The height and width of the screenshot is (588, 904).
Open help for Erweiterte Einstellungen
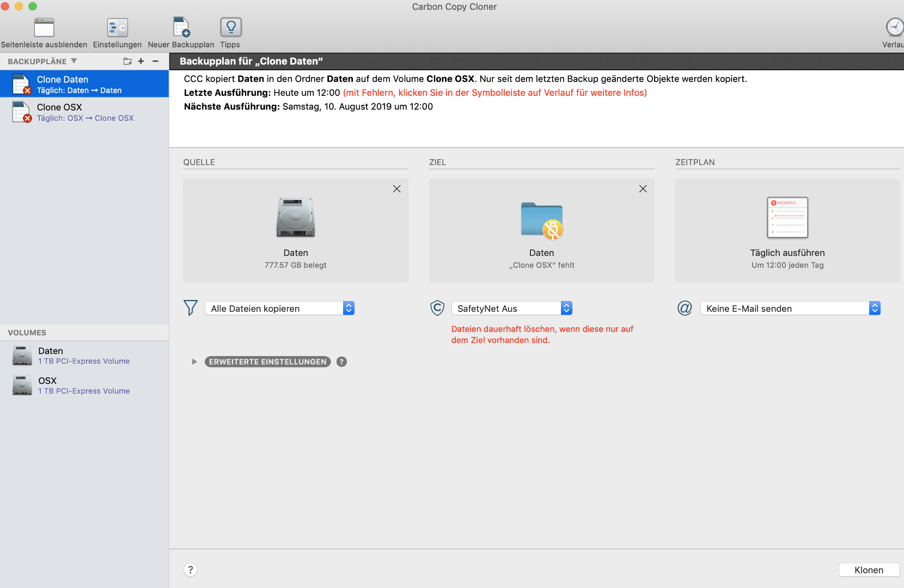pos(341,362)
